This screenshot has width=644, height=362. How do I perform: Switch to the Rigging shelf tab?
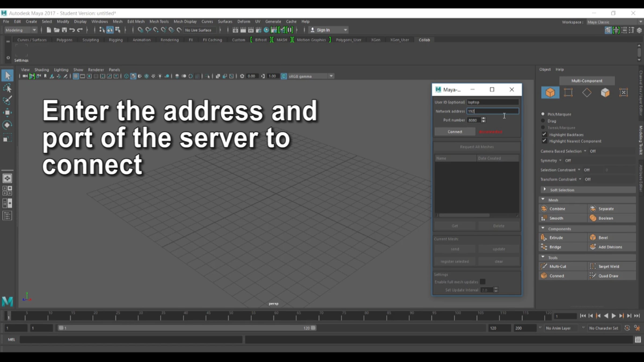(116, 40)
